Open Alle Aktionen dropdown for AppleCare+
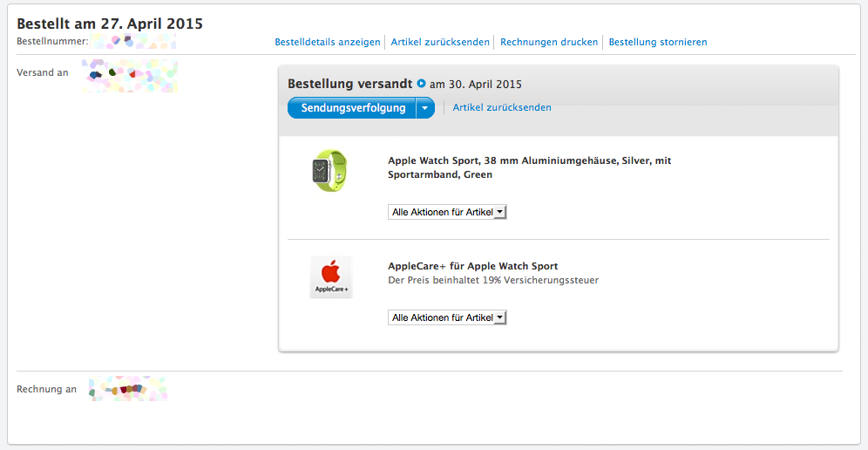Screen dimensions: 868x450 coord(447,317)
